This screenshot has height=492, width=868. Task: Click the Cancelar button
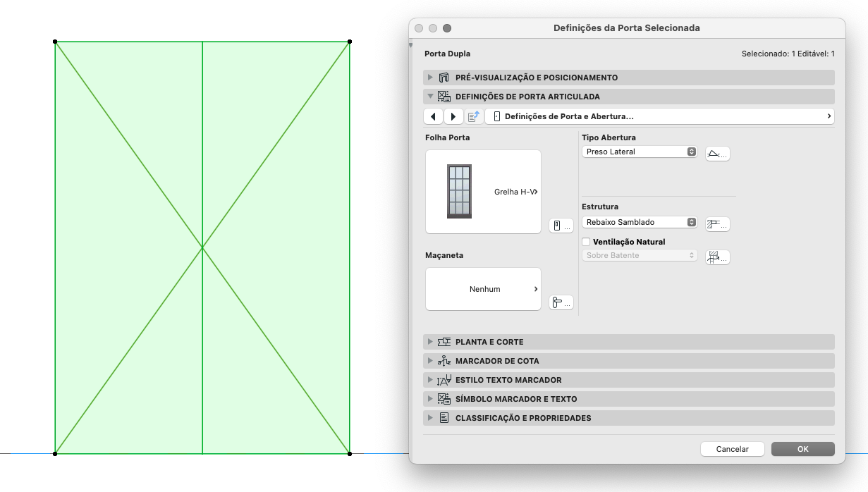(x=732, y=449)
